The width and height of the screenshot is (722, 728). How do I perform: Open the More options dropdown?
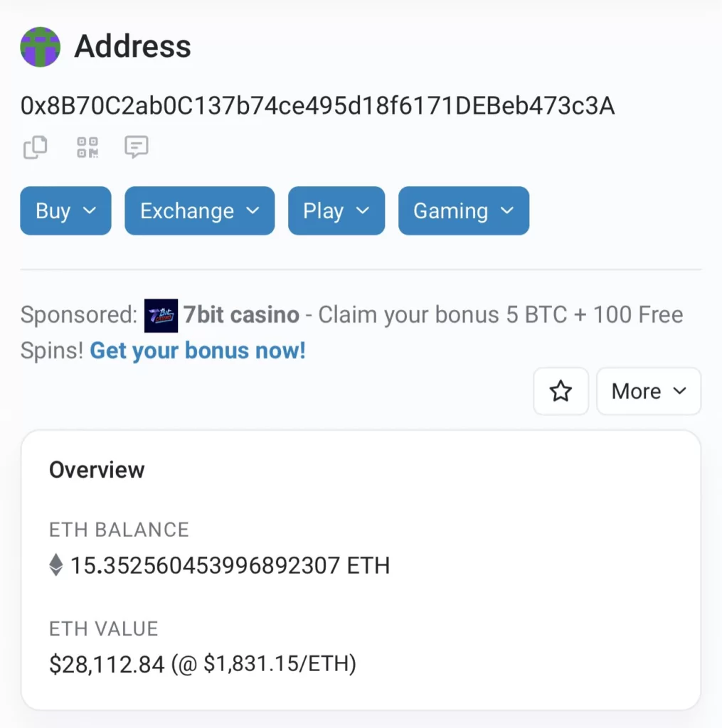click(x=648, y=391)
